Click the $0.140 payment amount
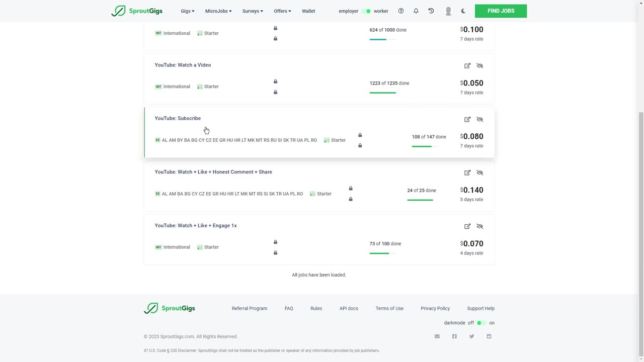644x362 pixels. tap(471, 190)
